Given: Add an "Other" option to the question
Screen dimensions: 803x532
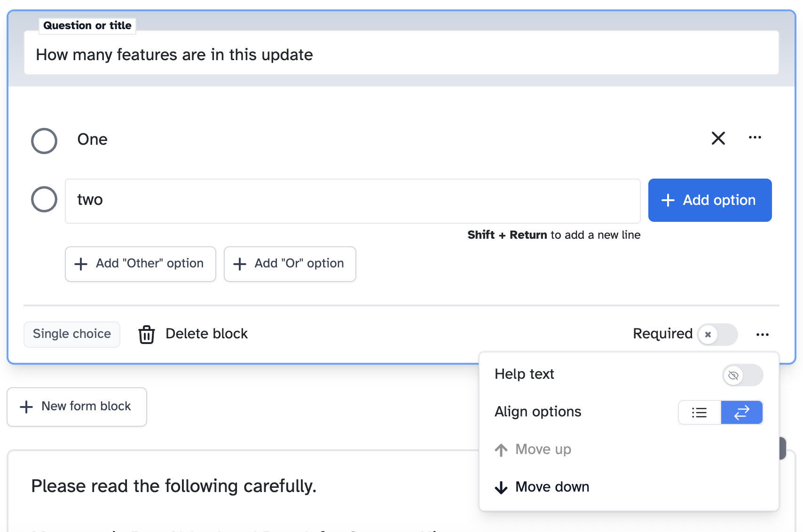Looking at the screenshot, I should coord(140,264).
